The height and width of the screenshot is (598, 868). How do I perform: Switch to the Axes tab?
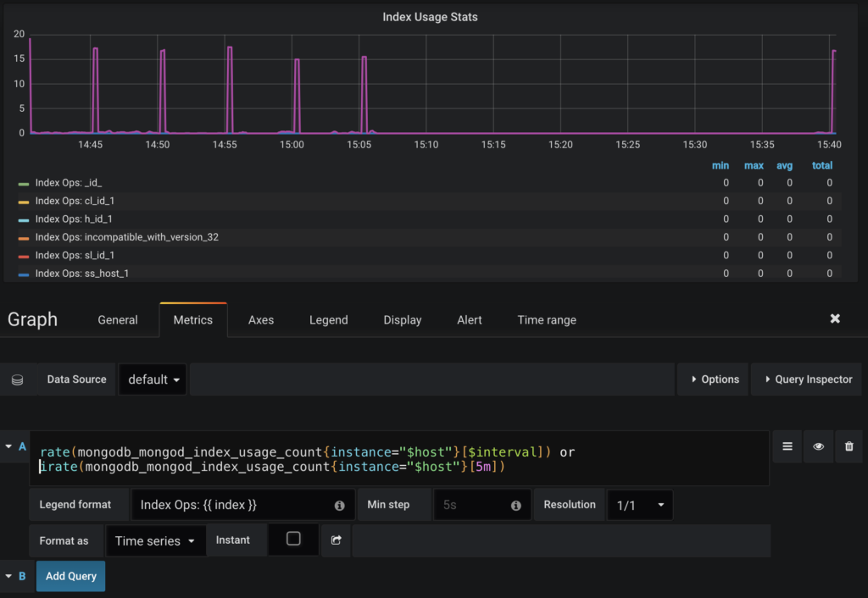[260, 319]
